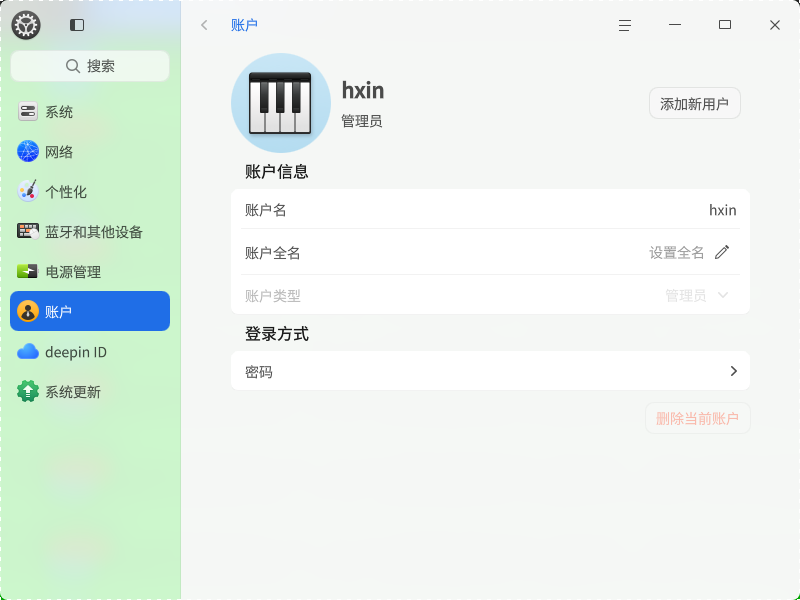Image resolution: width=800 pixels, height=600 pixels.
Task: Click the 账户全名 row label
Action: 272,253
